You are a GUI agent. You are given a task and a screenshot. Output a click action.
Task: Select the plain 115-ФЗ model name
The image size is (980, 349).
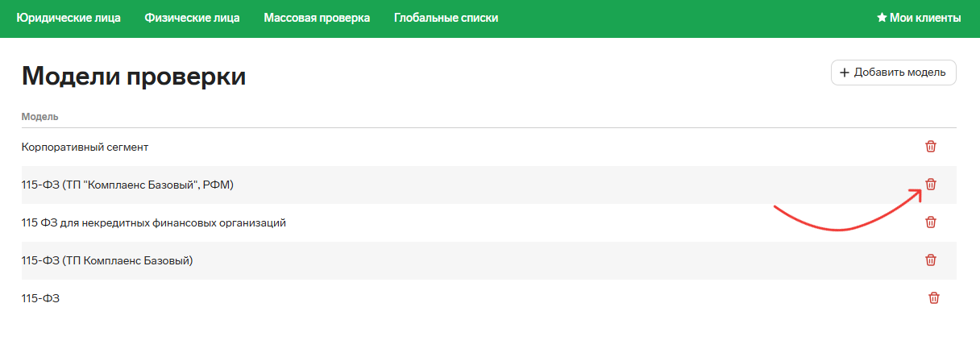40,298
